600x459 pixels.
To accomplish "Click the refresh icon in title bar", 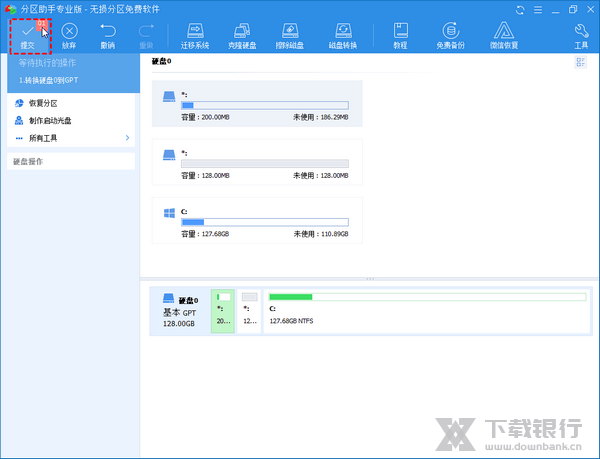I will [x=520, y=10].
